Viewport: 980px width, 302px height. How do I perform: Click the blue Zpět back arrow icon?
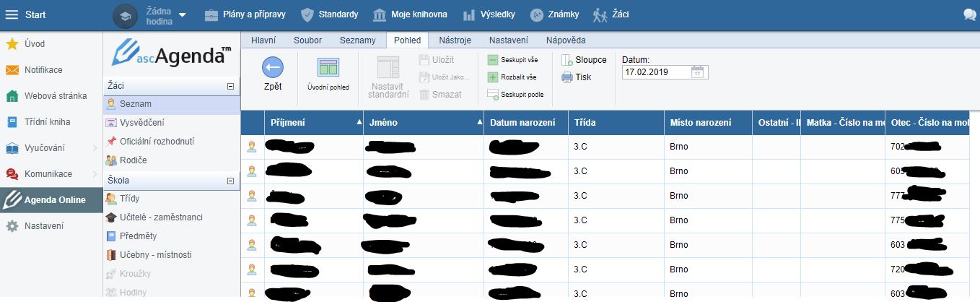[x=272, y=68]
